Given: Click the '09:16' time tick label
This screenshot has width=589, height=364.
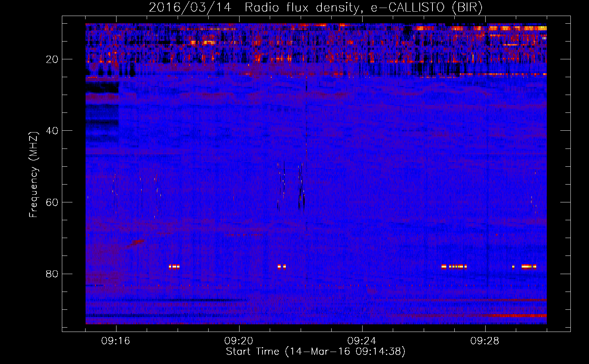Looking at the screenshot, I should coord(116,341).
